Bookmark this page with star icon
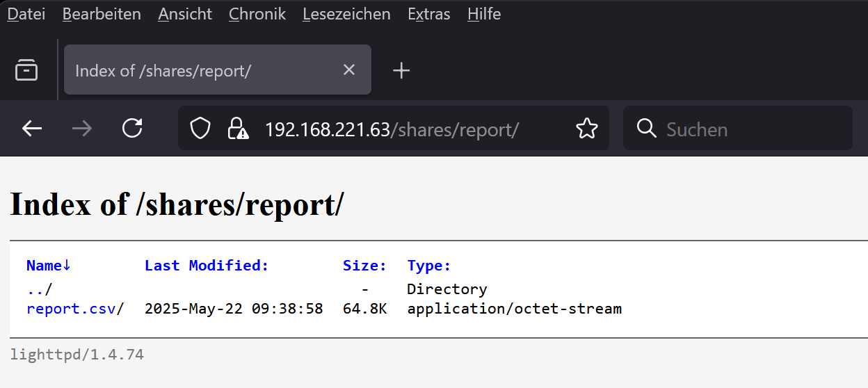The height and width of the screenshot is (388, 868). [x=587, y=129]
